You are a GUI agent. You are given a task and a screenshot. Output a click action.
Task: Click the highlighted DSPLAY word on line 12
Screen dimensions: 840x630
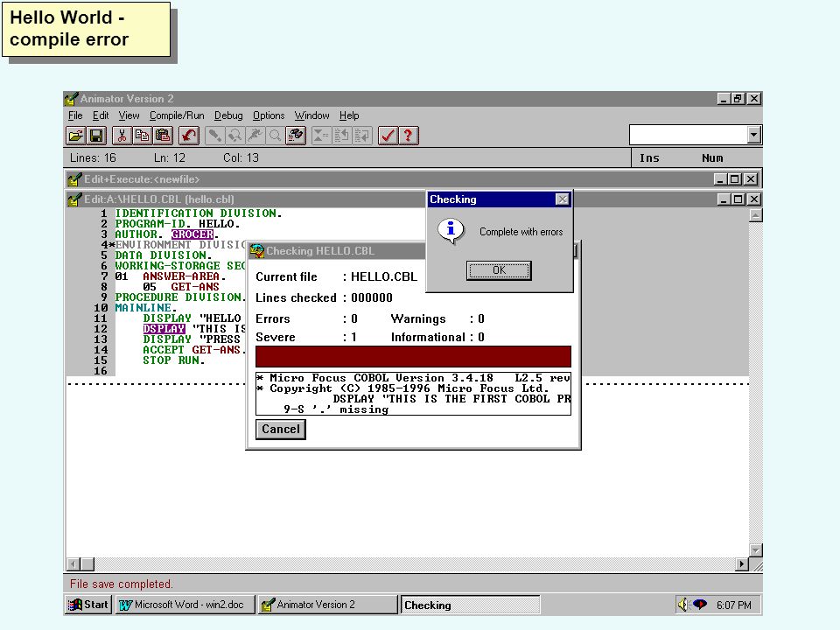[164, 328]
